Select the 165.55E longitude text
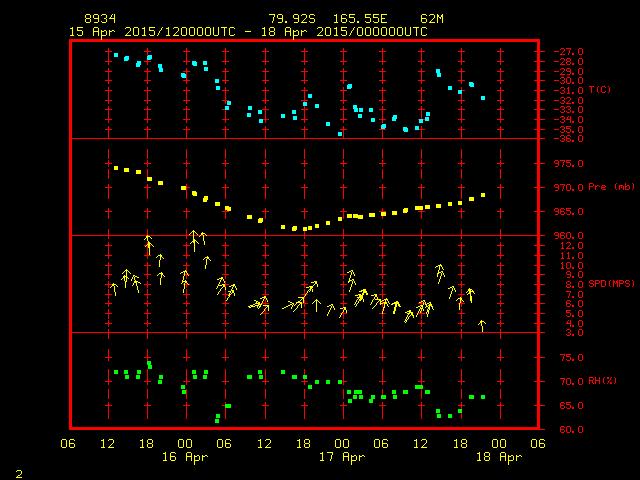The height and width of the screenshot is (480, 640). tap(359, 19)
